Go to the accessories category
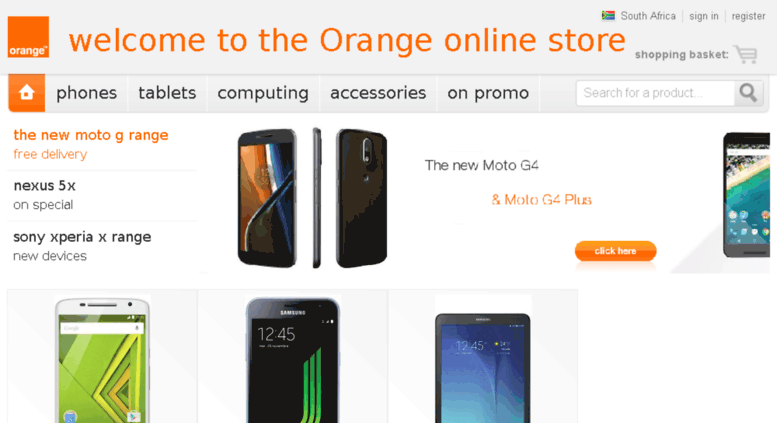Image resolution: width=777 pixels, height=423 pixels. 378,93
